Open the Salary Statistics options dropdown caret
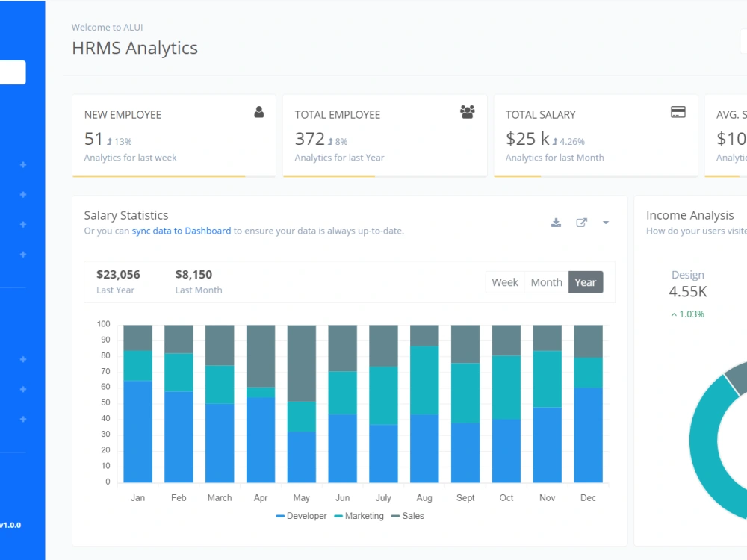747x560 pixels. [x=606, y=223]
